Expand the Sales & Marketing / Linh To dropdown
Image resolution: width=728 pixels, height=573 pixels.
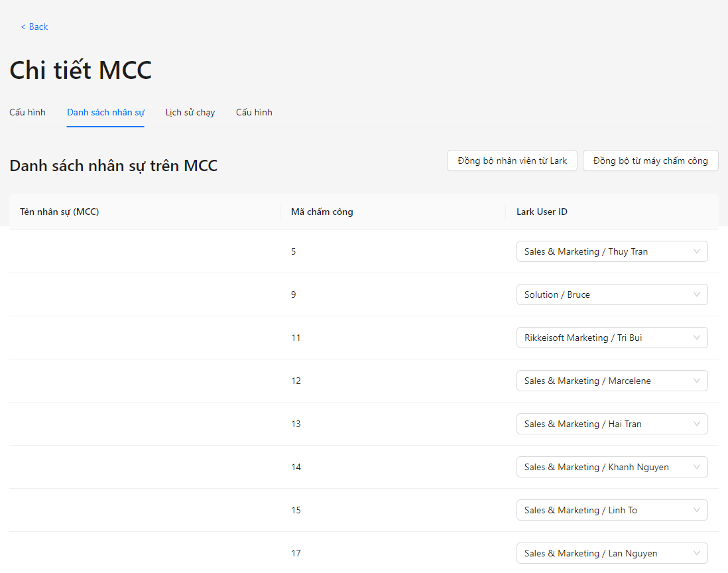[x=611, y=510]
